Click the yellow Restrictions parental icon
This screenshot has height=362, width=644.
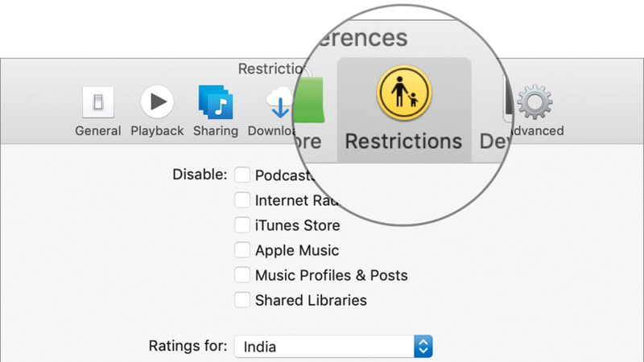[403, 93]
